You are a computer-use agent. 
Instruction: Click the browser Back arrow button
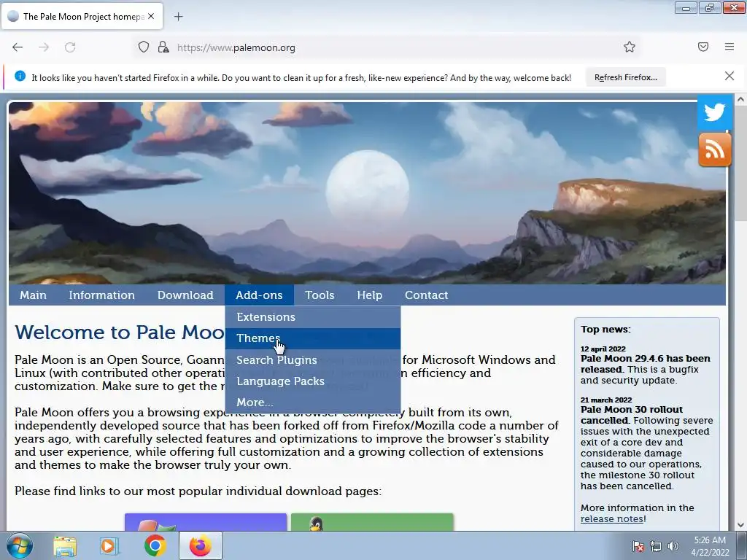18,47
